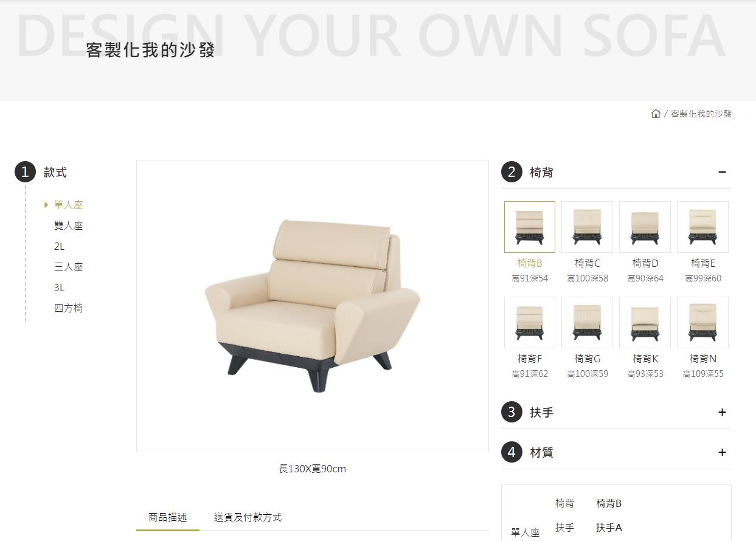This screenshot has width=756, height=541.
Task: Select the 椅背B backrest thumbnail
Action: 530,227
